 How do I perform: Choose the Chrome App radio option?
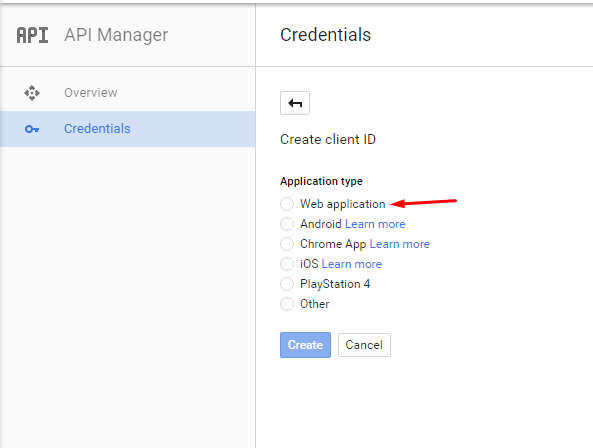coord(287,244)
